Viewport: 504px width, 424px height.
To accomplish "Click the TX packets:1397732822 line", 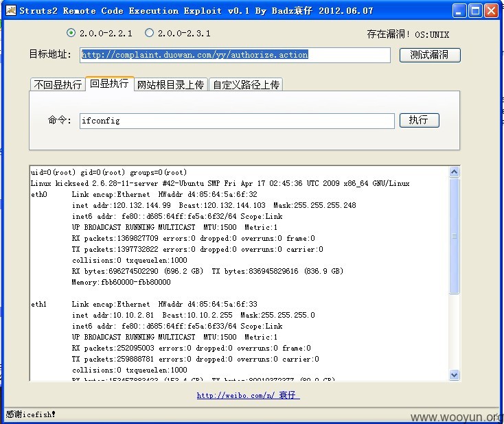I will tap(198, 249).
